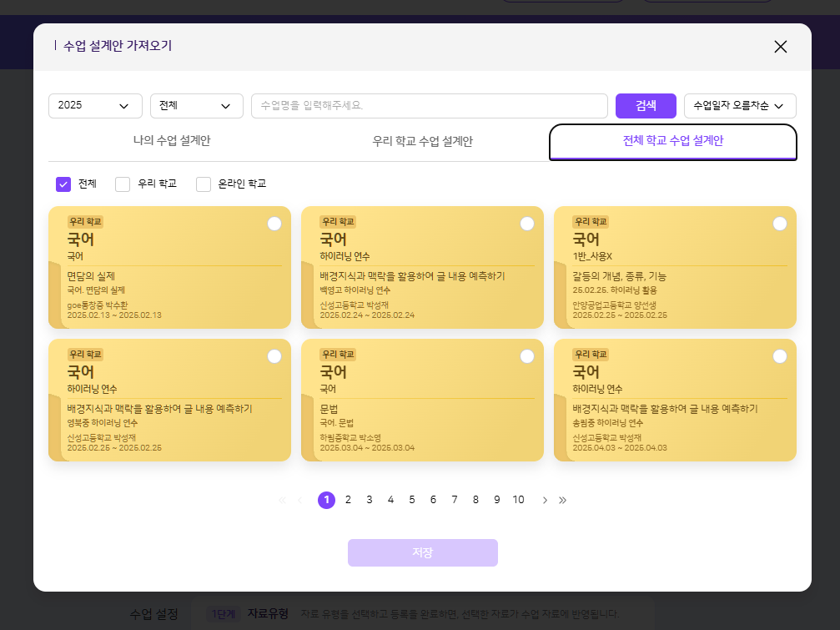This screenshot has height=630, width=840.
Task: Uncheck the 전체 checkbox filter
Action: pyautogui.click(x=63, y=184)
